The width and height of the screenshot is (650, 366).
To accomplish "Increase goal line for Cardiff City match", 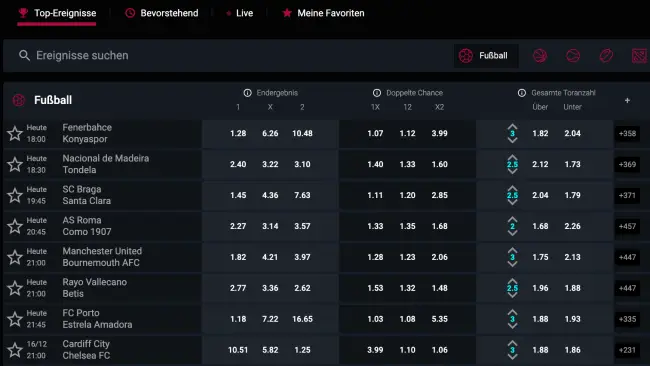I will (x=512, y=343).
